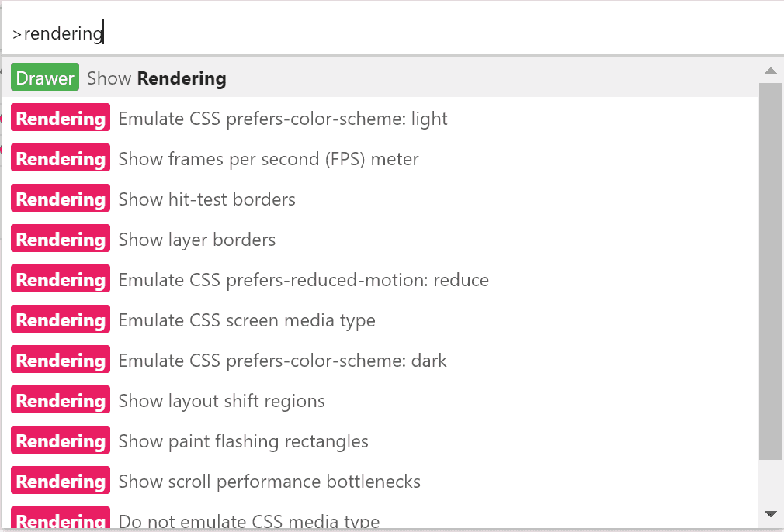Click the Rendering badge beside paint flashing
This screenshot has width=784, height=532.
[61, 441]
